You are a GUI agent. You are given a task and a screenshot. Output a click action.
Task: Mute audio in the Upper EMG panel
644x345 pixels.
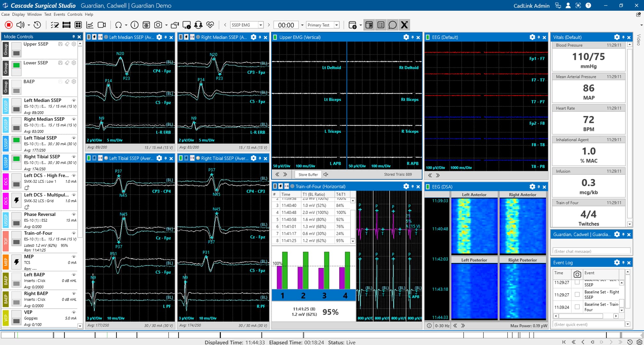pyautogui.click(x=325, y=174)
